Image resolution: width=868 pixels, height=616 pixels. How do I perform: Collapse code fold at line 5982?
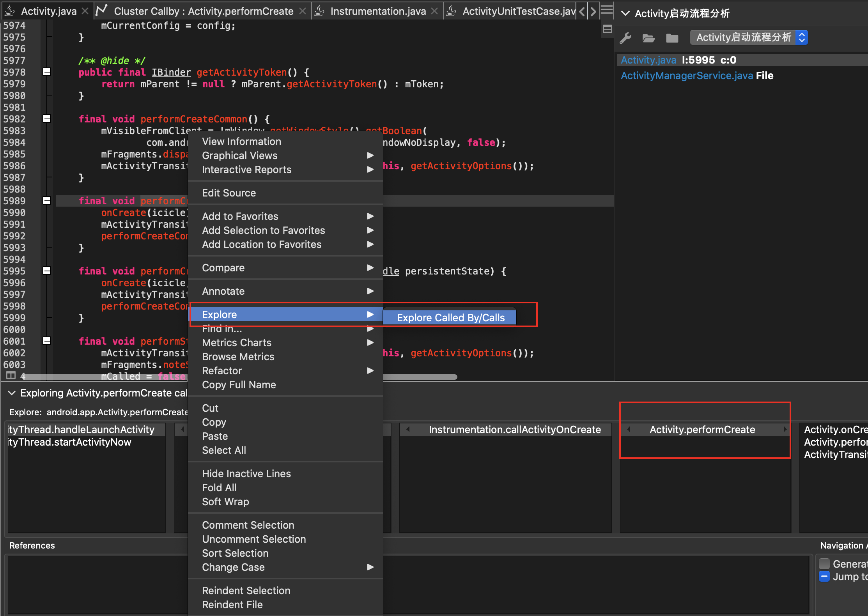tap(47, 119)
